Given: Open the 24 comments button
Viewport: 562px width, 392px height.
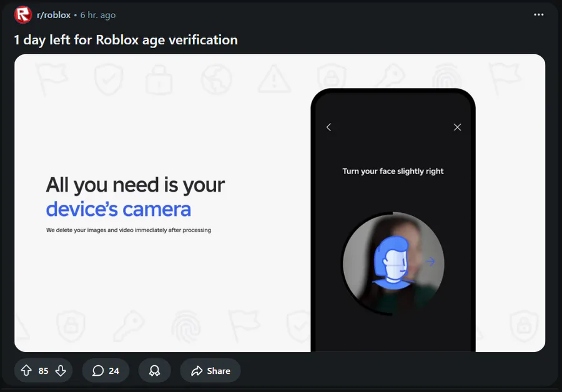Looking at the screenshot, I should pyautogui.click(x=106, y=371).
